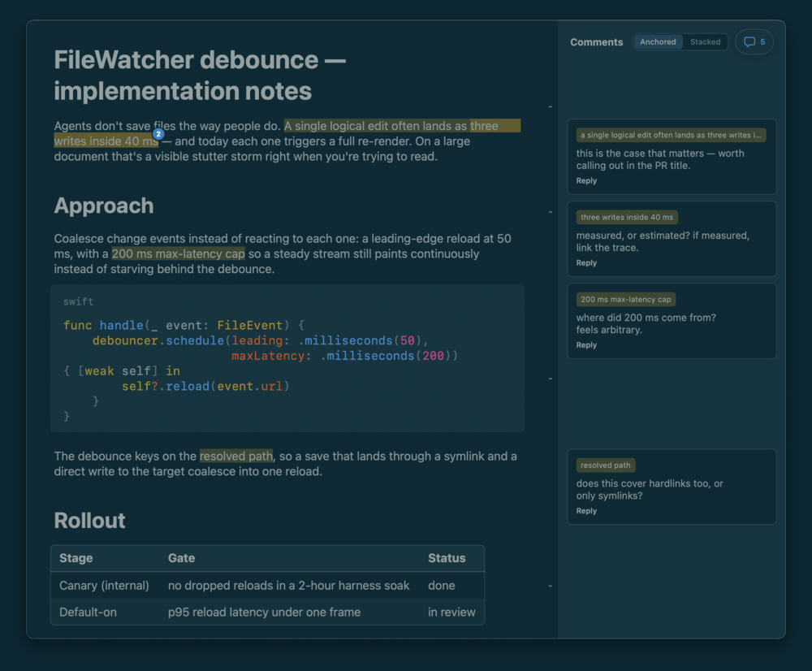
Task: Select the 'Approach' heading
Action: [x=104, y=206]
